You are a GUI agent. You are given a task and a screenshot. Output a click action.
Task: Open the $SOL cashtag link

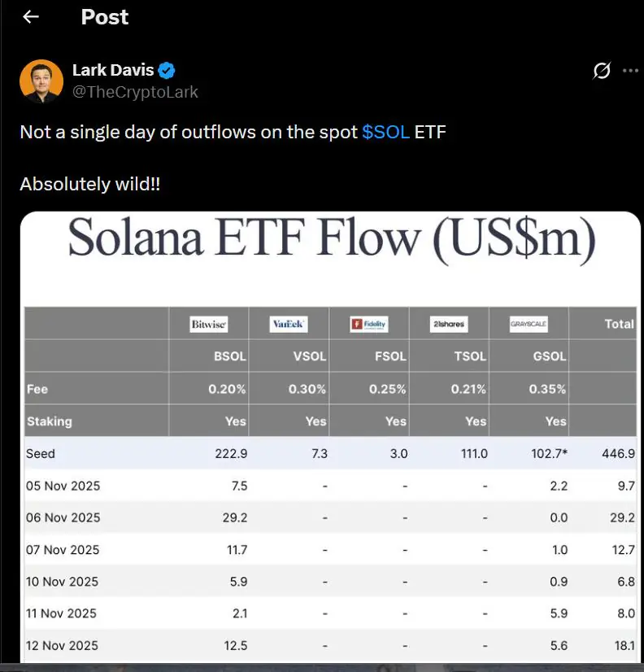[x=385, y=132]
